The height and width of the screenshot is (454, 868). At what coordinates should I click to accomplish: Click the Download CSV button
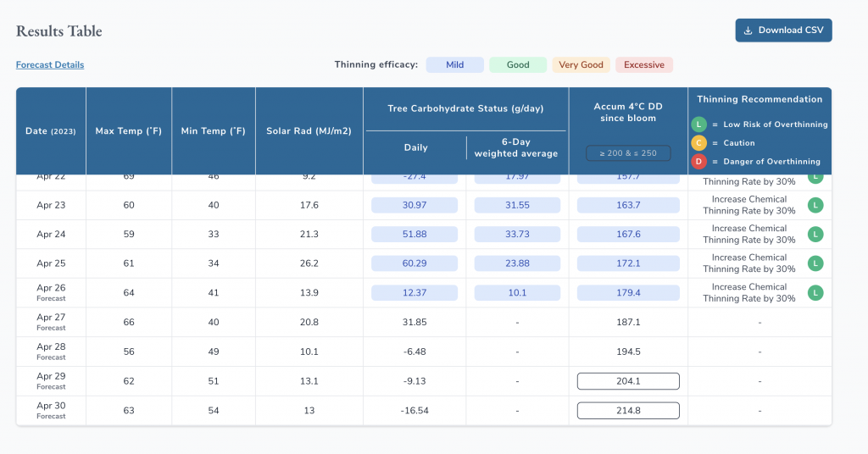coord(783,30)
